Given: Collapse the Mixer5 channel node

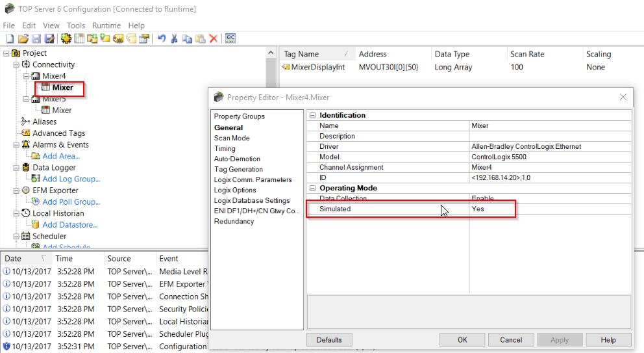Looking at the screenshot, I should pos(26,99).
